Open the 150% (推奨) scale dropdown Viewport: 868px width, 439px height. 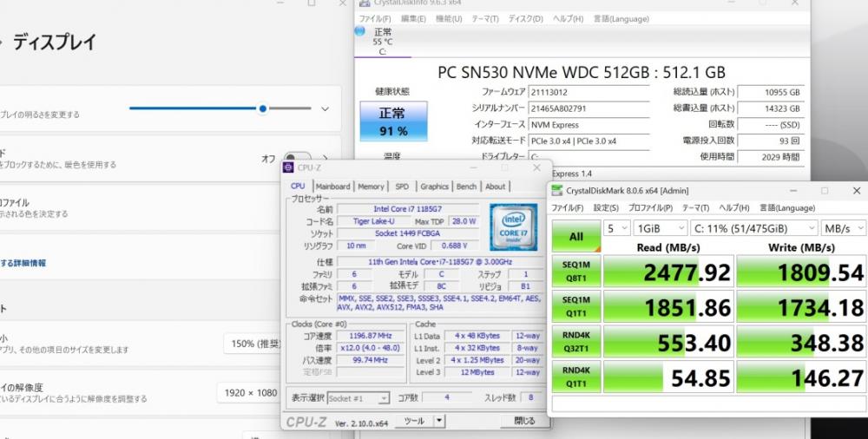click(x=253, y=344)
